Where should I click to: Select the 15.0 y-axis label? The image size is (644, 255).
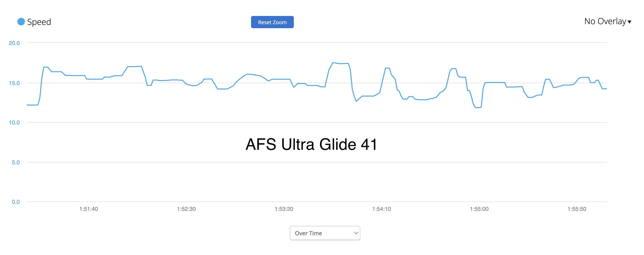pos(14,83)
